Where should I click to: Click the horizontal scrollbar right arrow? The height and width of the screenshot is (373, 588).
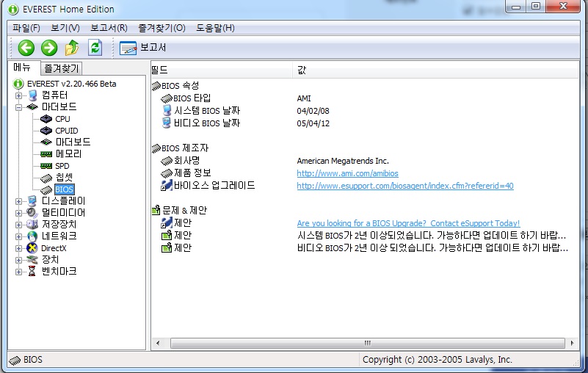tap(572, 343)
